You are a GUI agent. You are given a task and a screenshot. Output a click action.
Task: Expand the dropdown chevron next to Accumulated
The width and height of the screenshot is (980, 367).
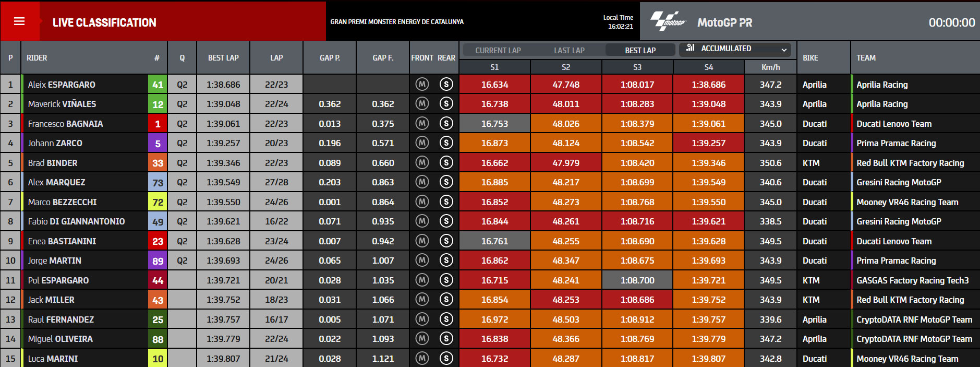click(x=784, y=50)
